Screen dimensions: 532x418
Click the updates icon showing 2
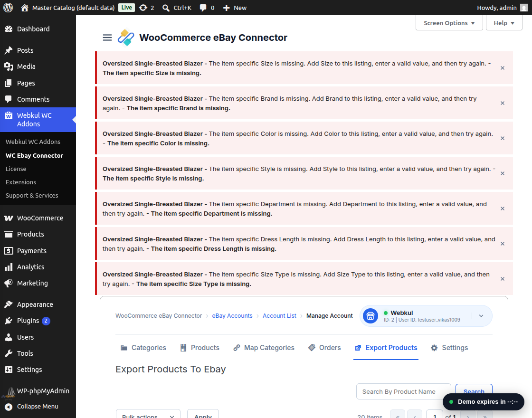(x=147, y=8)
